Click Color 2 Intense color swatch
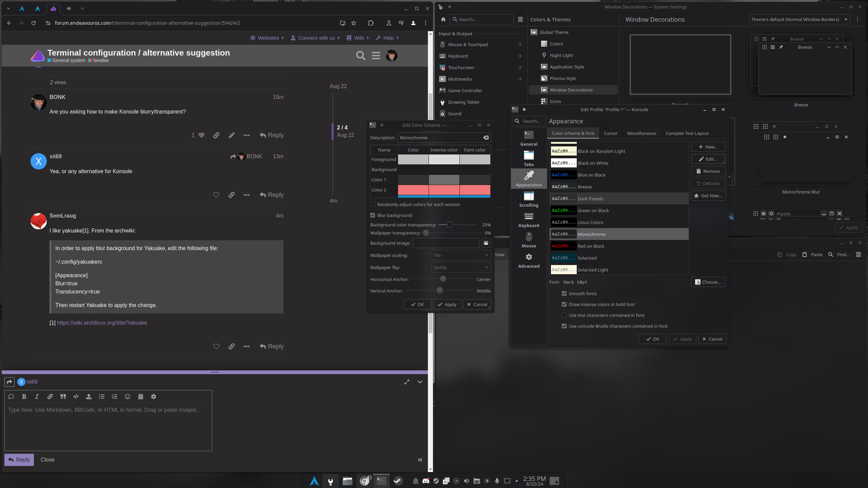The height and width of the screenshot is (488, 868). tap(444, 190)
